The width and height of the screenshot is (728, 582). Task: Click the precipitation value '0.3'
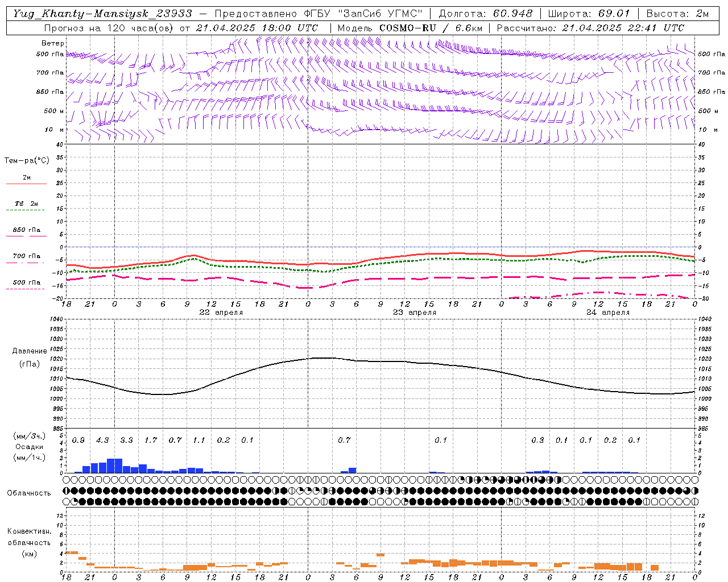click(x=537, y=440)
